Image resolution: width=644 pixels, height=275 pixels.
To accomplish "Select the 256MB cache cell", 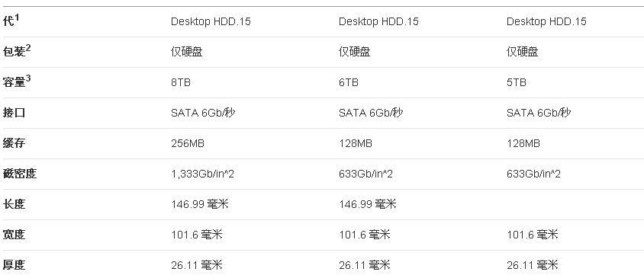I will pyautogui.click(x=188, y=143).
